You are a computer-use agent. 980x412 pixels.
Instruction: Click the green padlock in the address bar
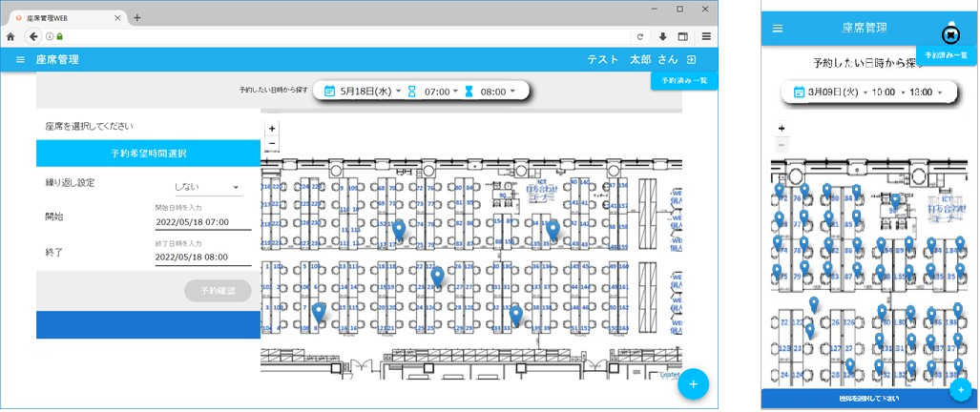point(59,36)
